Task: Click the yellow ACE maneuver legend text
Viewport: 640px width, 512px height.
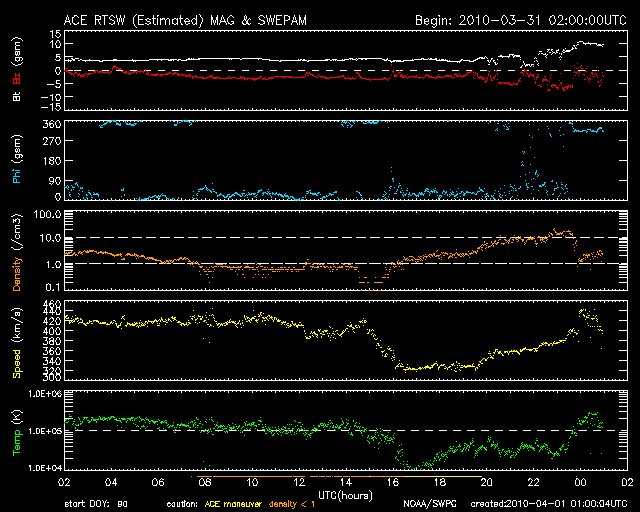Action: 233,504
